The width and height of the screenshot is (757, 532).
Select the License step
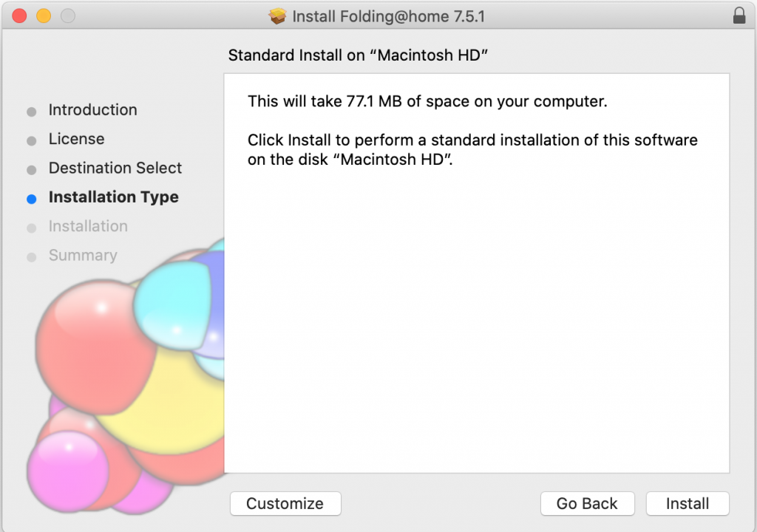pyautogui.click(x=76, y=139)
